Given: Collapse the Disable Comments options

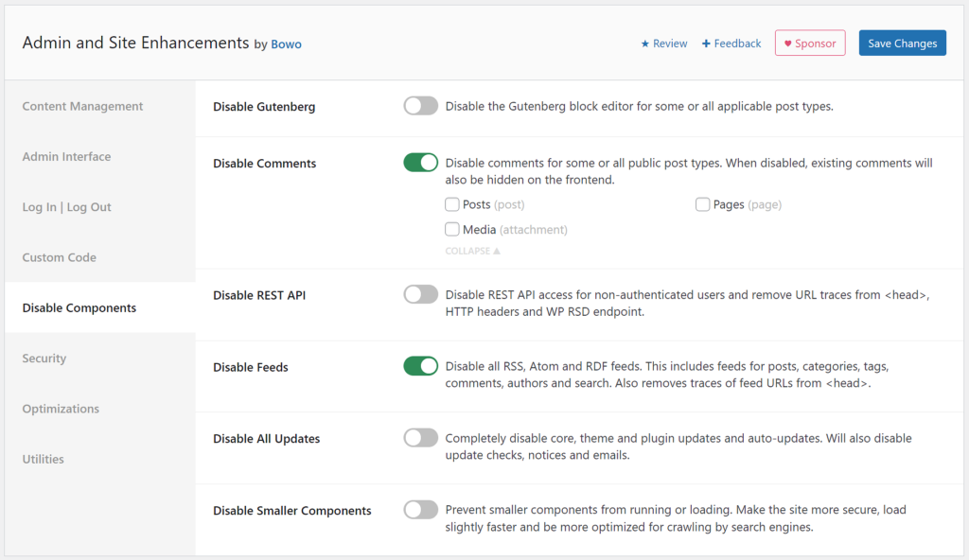Looking at the screenshot, I should (473, 251).
